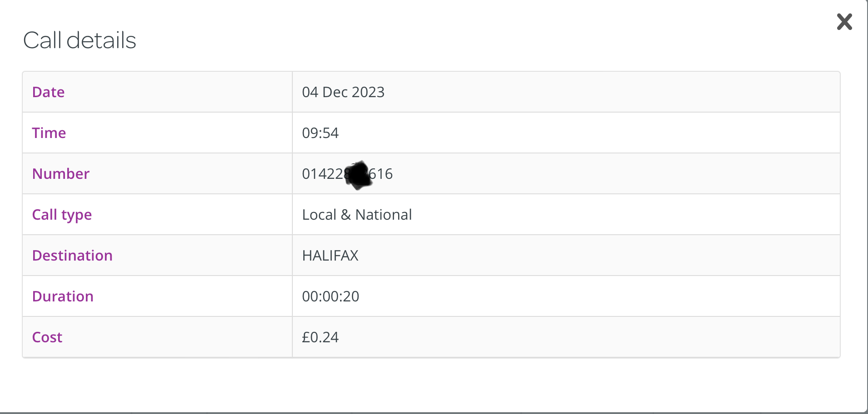Click the duration value 00:00:20

pos(330,296)
